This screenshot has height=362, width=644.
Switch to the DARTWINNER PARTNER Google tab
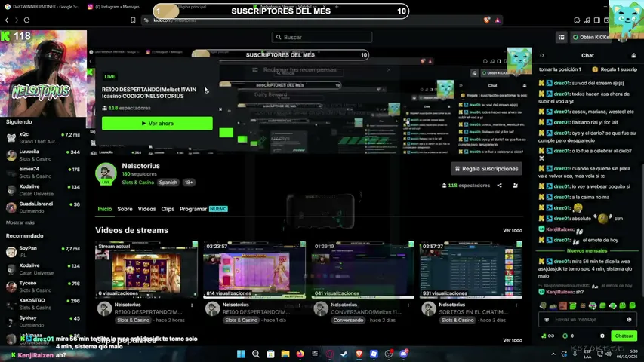point(41,7)
